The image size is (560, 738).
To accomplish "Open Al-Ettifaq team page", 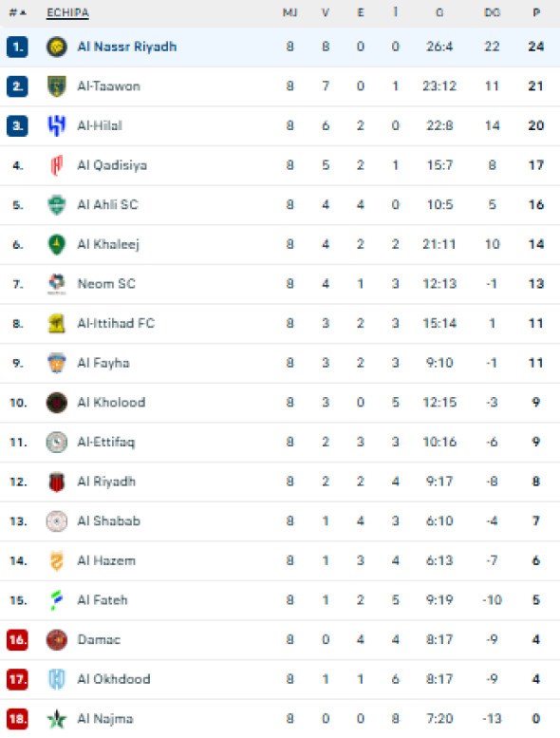I will [105, 442].
